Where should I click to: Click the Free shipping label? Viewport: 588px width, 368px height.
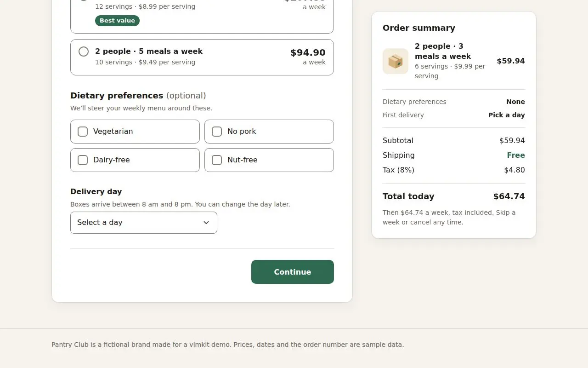tap(516, 155)
